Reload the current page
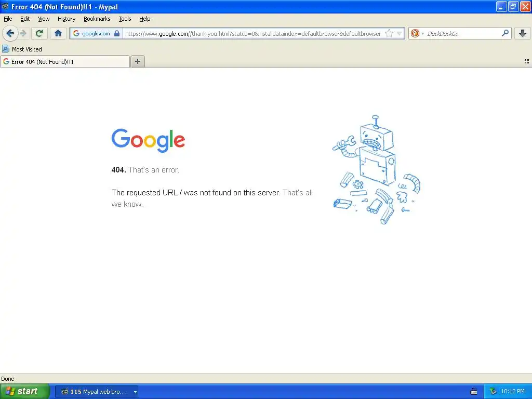Image resolution: width=532 pixels, height=399 pixels. [x=39, y=33]
